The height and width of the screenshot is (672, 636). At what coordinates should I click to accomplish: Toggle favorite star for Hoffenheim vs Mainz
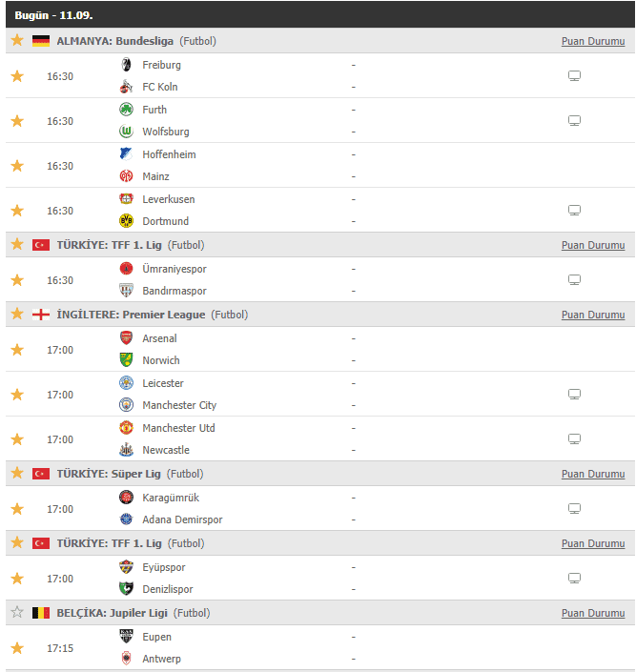tap(17, 166)
